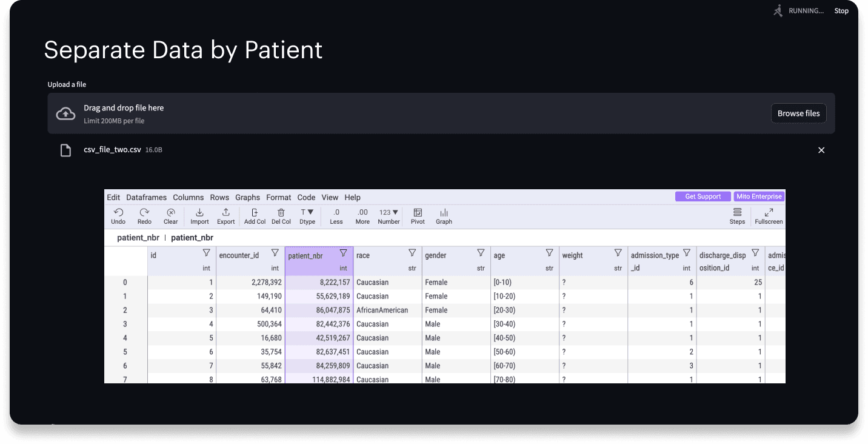Open the Export tool

click(x=225, y=215)
